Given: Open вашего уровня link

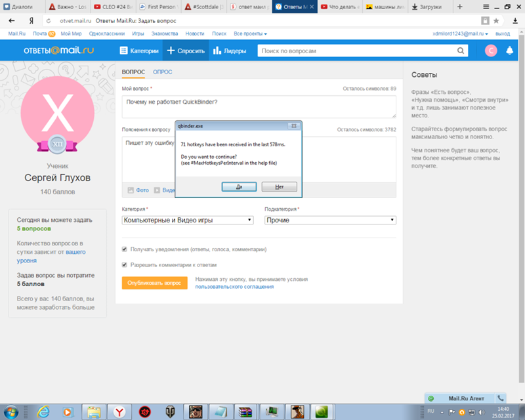Looking at the screenshot, I should click(x=51, y=256).
